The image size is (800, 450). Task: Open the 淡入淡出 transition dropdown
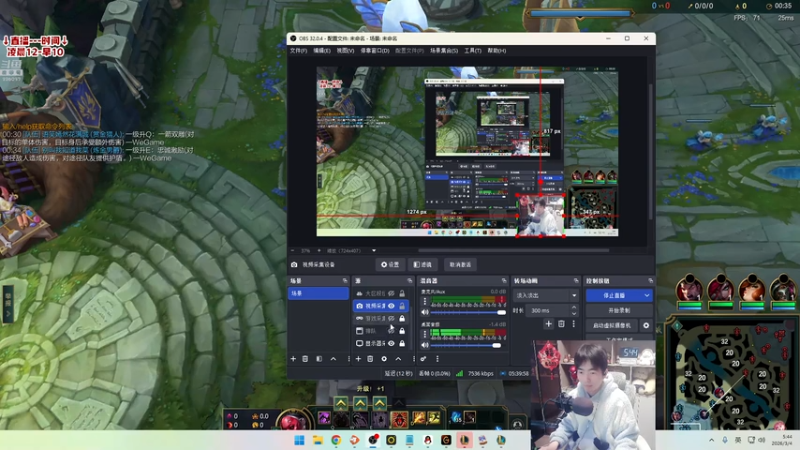pyautogui.click(x=546, y=295)
